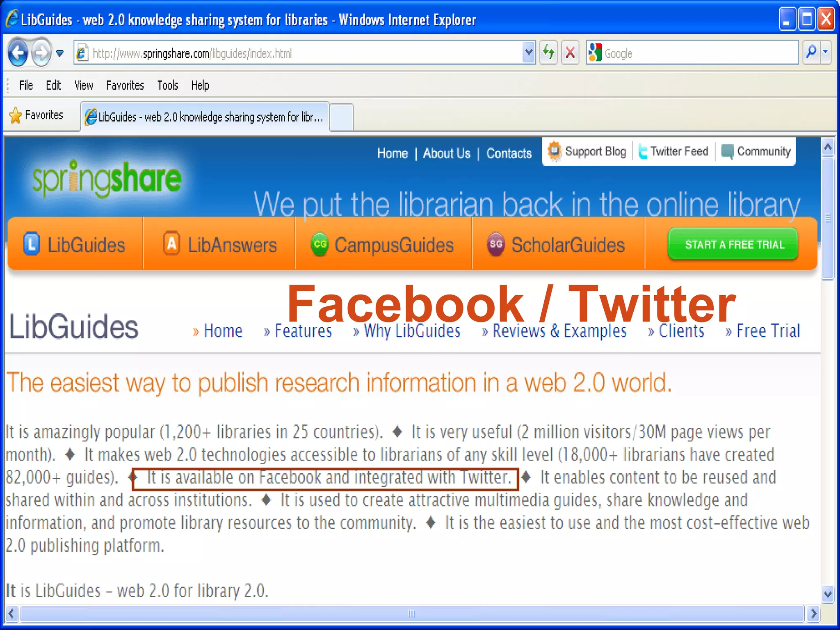Open the About Us link
The image size is (840, 630).
pos(447,153)
